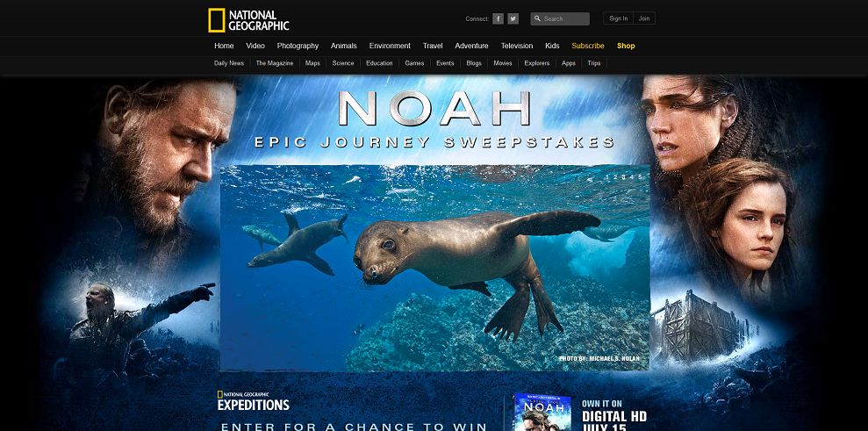
Task: Open the Twitter connect icon
Action: (513, 18)
